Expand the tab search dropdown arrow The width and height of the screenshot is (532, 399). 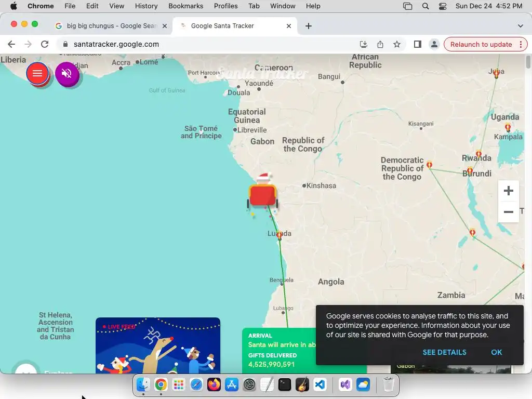[x=520, y=26]
